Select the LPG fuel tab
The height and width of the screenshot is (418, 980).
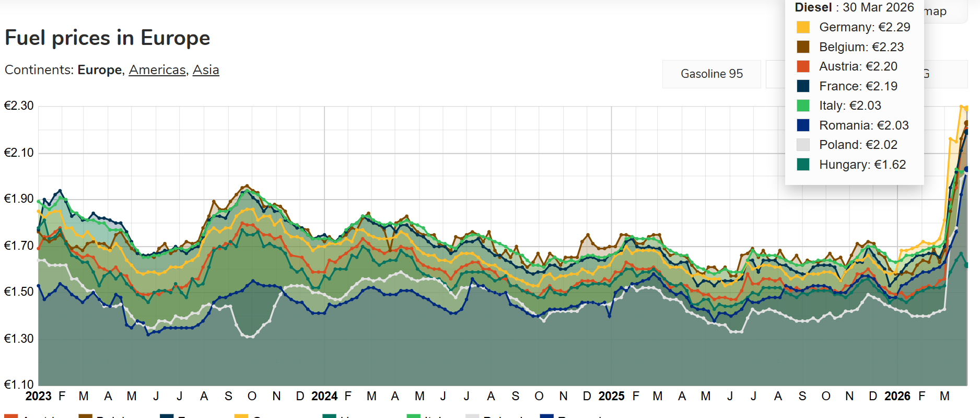click(946, 74)
